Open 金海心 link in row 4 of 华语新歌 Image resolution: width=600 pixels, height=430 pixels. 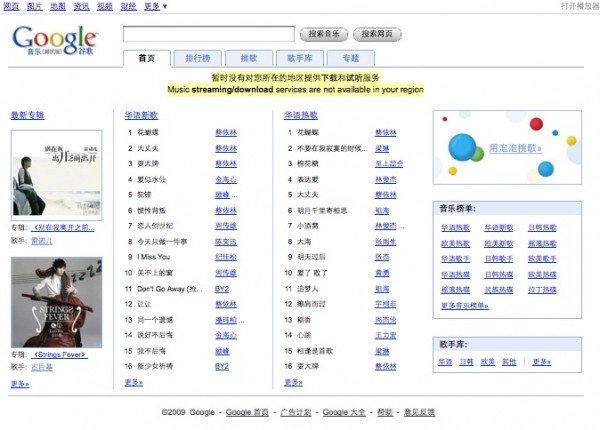(226, 179)
